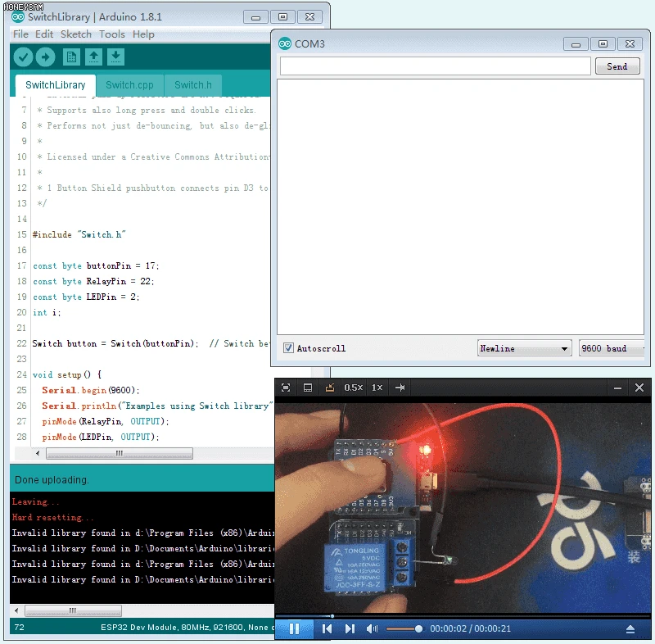
Task: Create a new sketch via New icon
Action: point(71,57)
